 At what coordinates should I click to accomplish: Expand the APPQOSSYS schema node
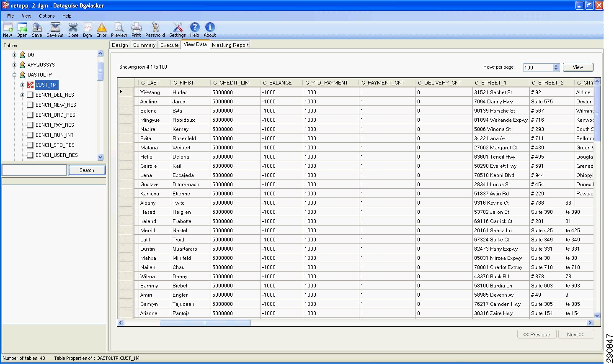(x=14, y=65)
